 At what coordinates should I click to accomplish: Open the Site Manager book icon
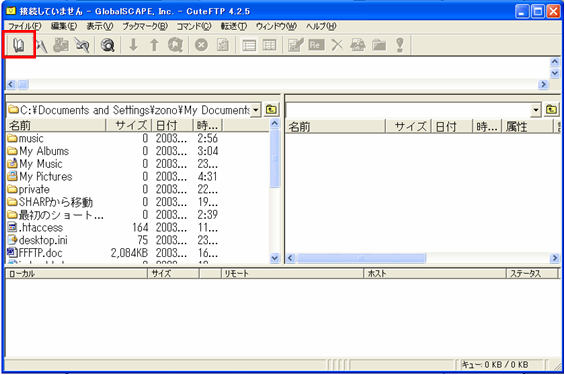point(19,45)
